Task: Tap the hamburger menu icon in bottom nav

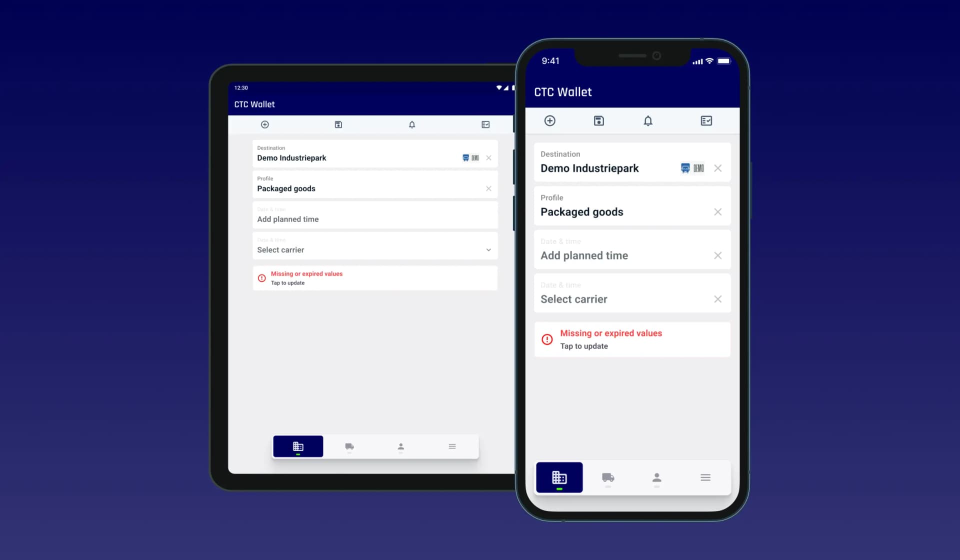Action: click(x=705, y=477)
